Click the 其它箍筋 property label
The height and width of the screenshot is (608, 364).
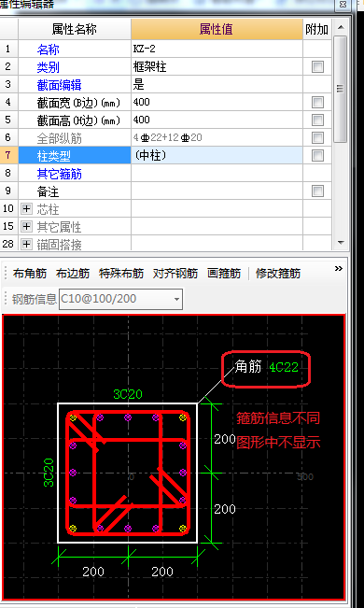(x=60, y=174)
